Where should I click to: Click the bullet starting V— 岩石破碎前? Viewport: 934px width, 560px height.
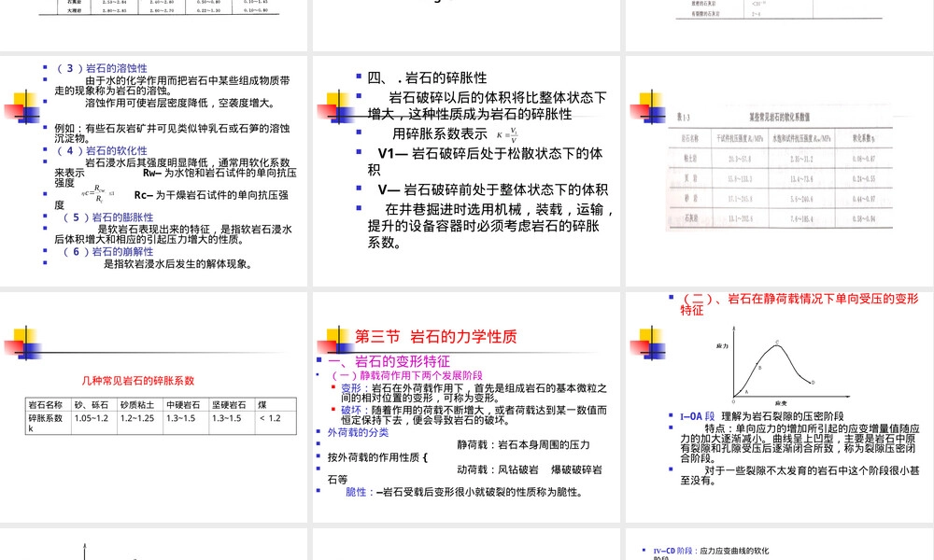(492, 189)
